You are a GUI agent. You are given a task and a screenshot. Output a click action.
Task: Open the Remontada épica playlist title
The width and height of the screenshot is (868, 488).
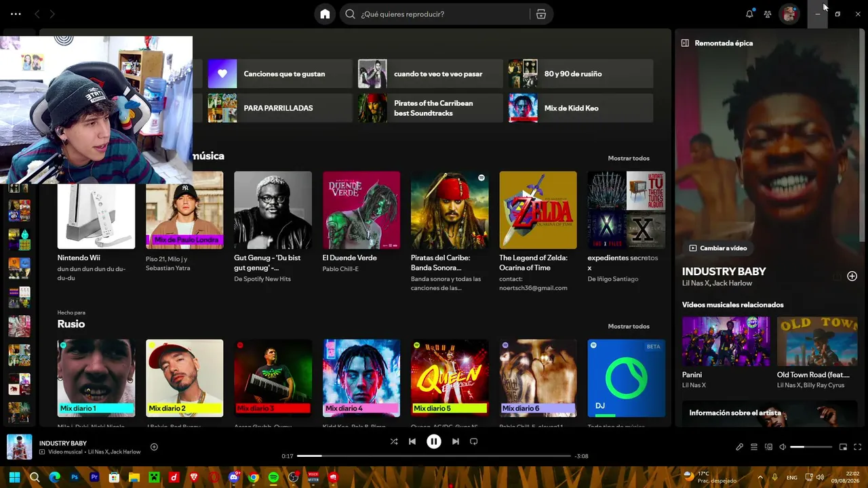pyautogui.click(x=724, y=43)
